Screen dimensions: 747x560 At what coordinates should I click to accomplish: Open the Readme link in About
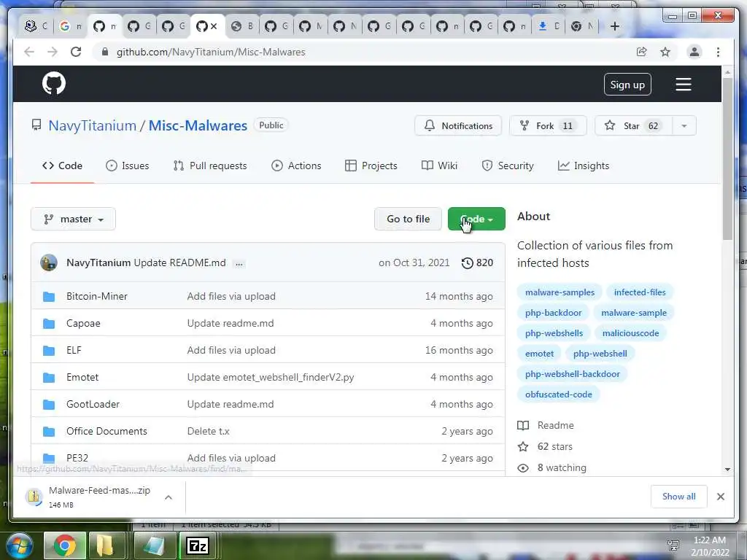(546, 426)
